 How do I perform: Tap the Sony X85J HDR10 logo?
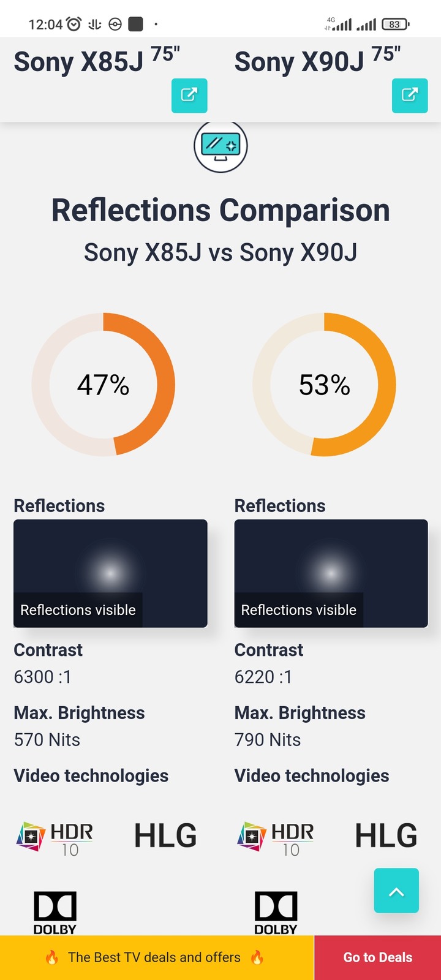(55, 837)
